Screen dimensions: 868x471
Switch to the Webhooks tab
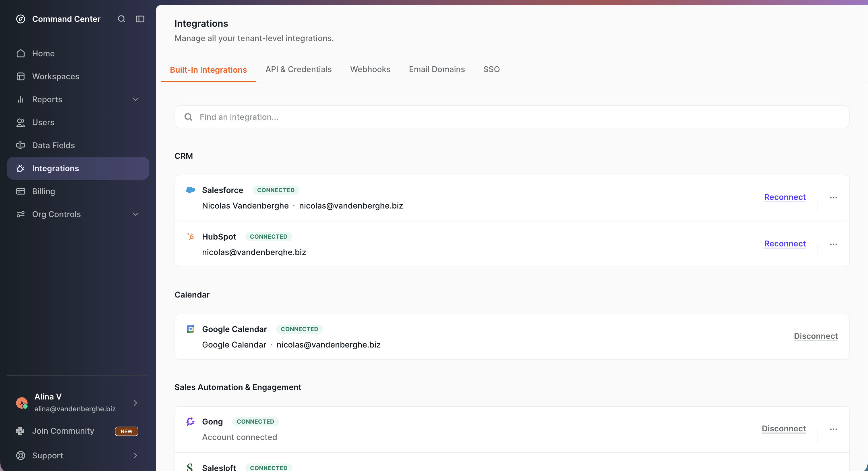[370, 69]
